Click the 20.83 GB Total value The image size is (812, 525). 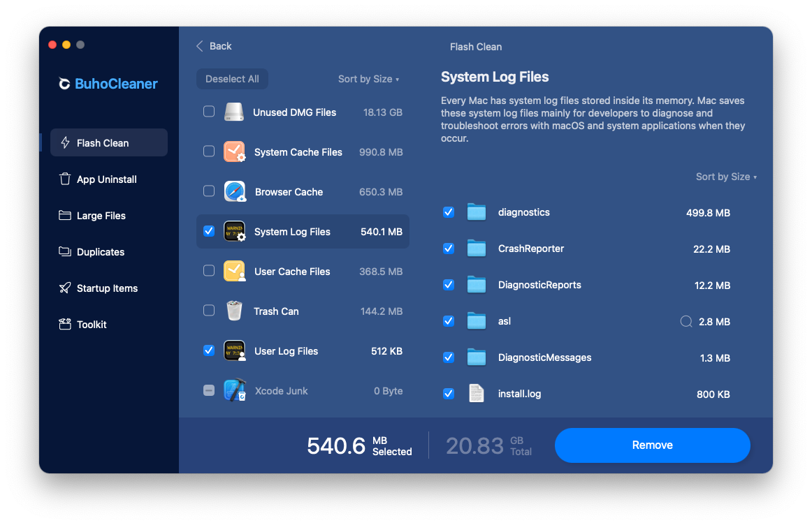coord(489,445)
